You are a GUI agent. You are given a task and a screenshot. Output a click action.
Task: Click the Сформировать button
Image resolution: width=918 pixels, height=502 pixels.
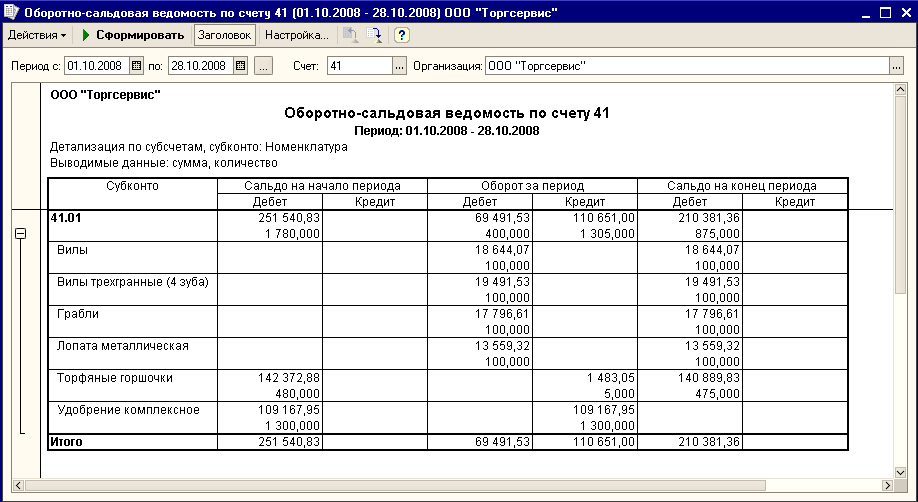133,35
